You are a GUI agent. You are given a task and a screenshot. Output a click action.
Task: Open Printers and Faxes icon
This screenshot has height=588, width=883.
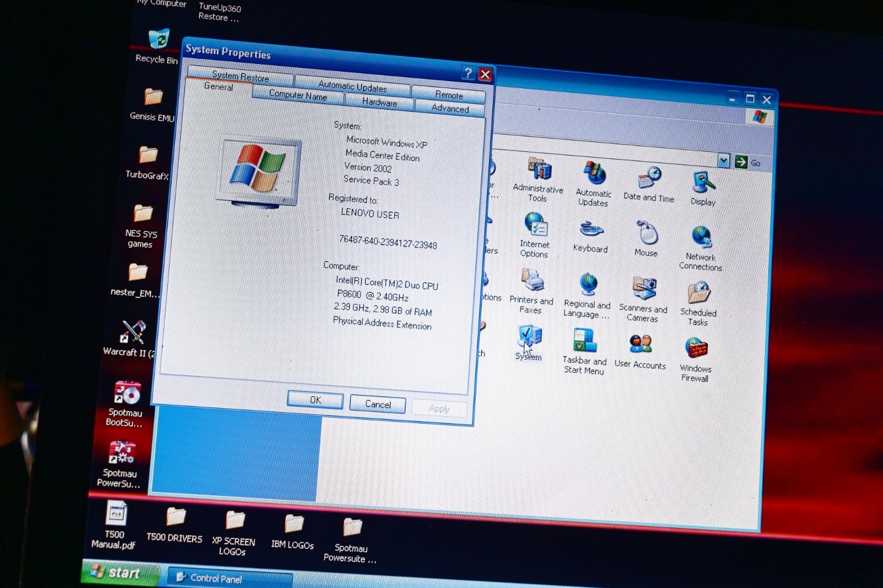click(531, 291)
